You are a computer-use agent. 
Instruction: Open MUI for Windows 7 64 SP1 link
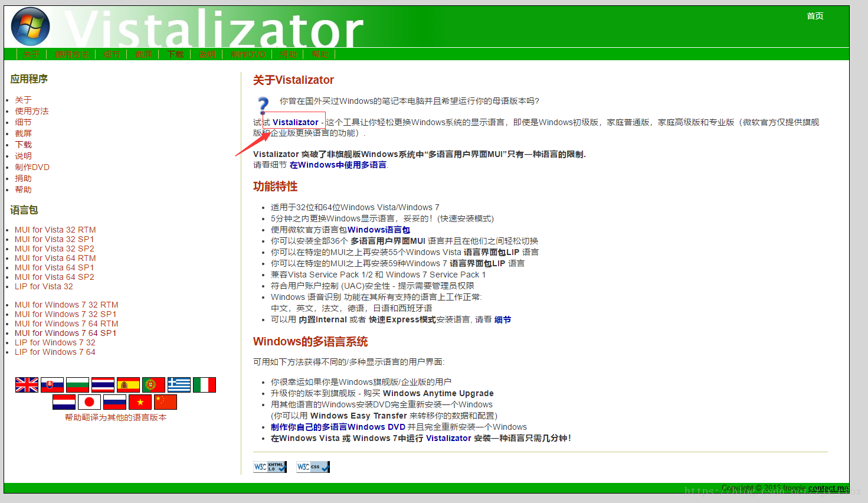pyautogui.click(x=65, y=333)
